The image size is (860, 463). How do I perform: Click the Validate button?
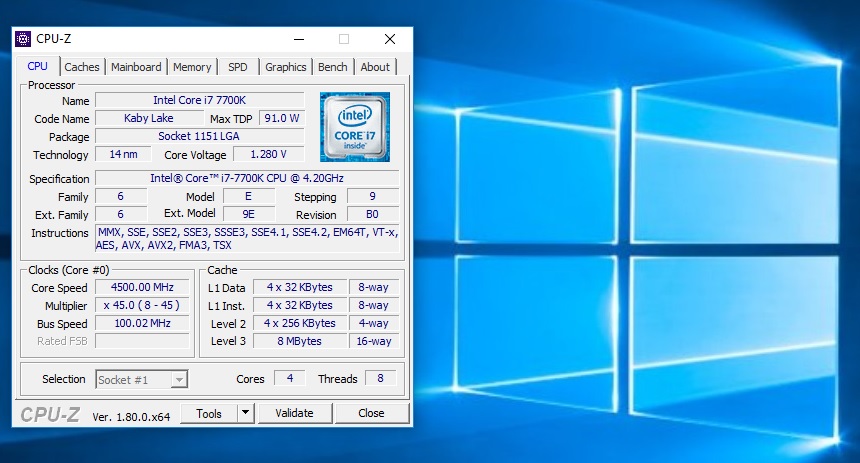(x=294, y=413)
